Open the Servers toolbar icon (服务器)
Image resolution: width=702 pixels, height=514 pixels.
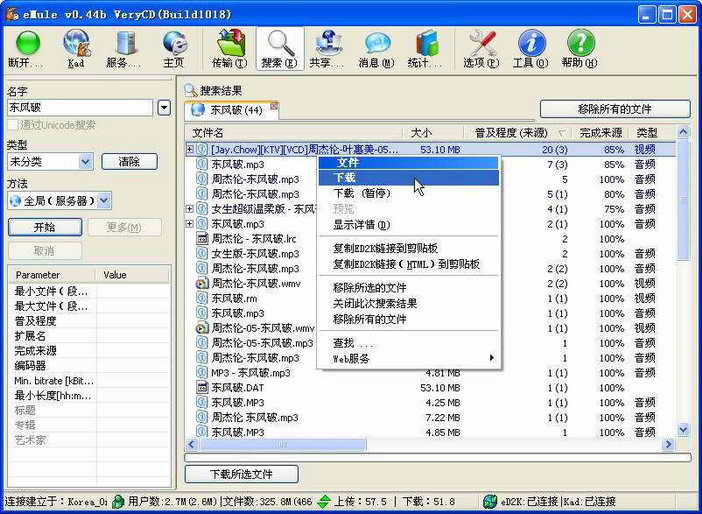click(x=124, y=47)
